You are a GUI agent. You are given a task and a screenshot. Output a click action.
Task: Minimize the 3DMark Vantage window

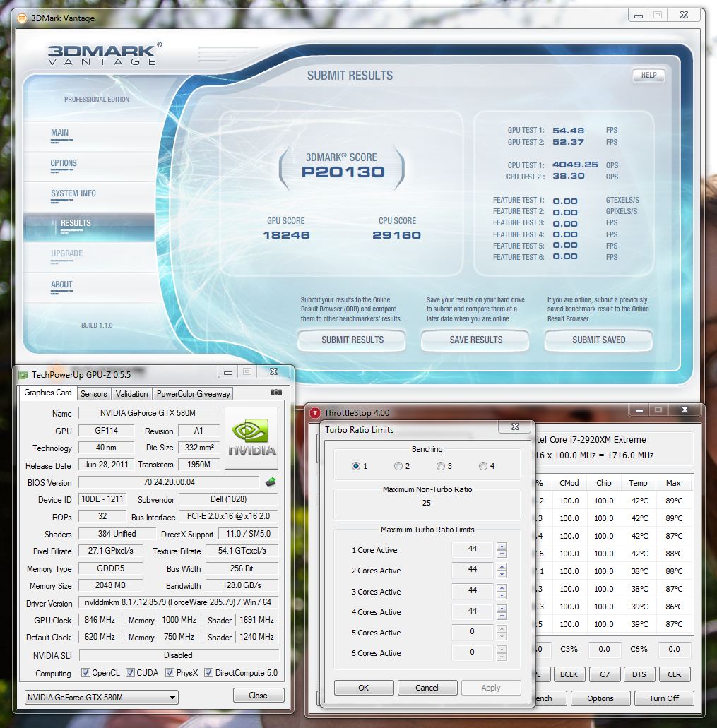[639, 16]
